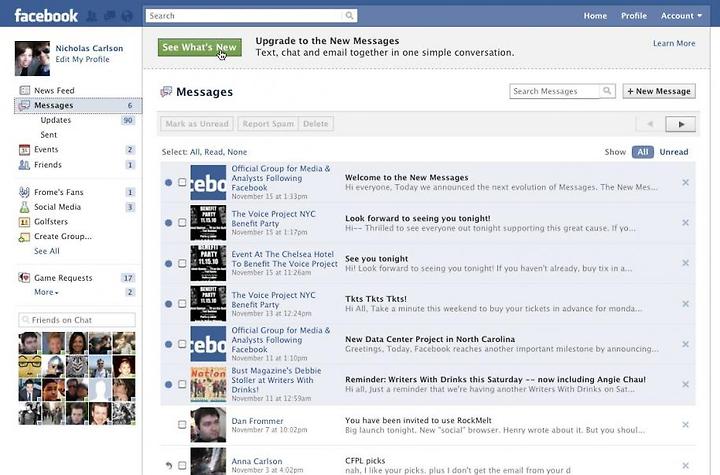720x475 pixels.
Task: Click the See What's New button
Action: tap(200, 47)
